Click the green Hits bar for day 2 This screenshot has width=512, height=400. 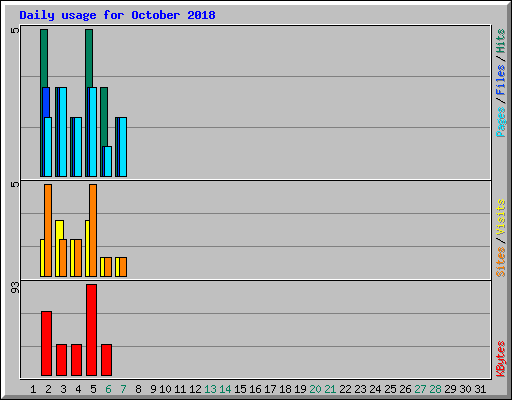coord(44,58)
